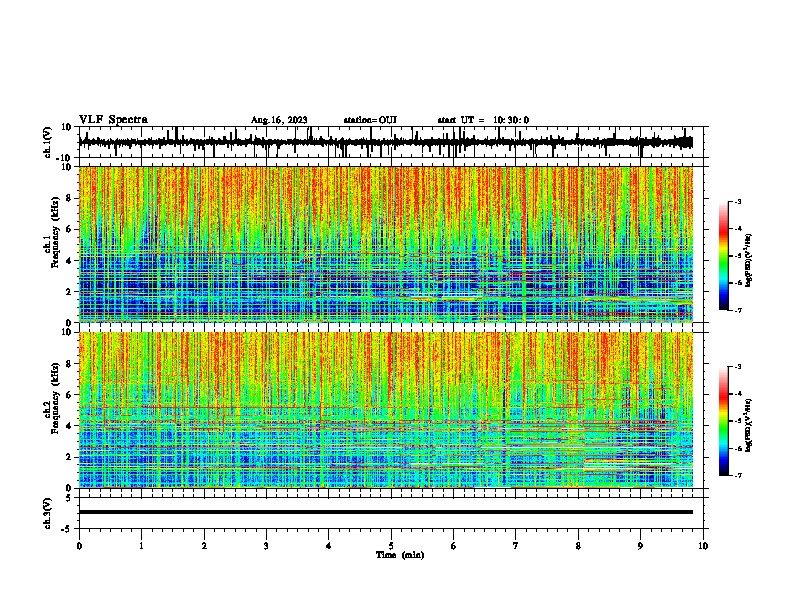The height and width of the screenshot is (612, 792).
Task: Click the "start UT = 10:30:0" header text
Action: click(x=483, y=120)
